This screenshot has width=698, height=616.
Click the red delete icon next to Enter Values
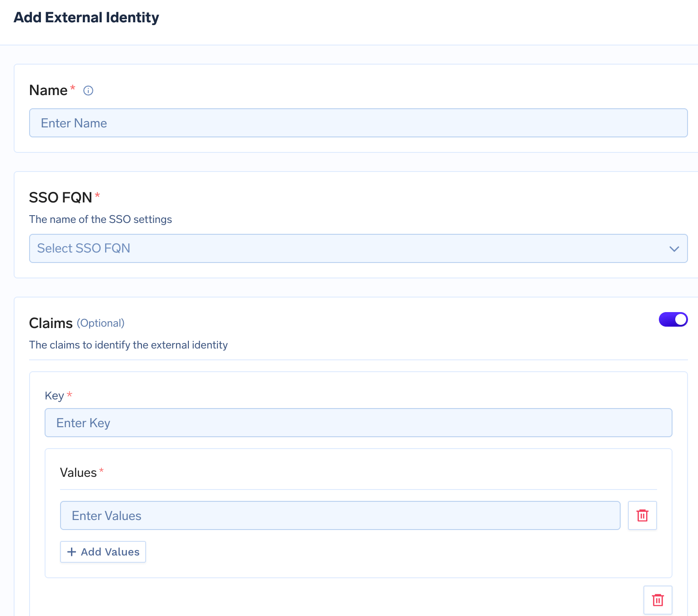click(642, 515)
